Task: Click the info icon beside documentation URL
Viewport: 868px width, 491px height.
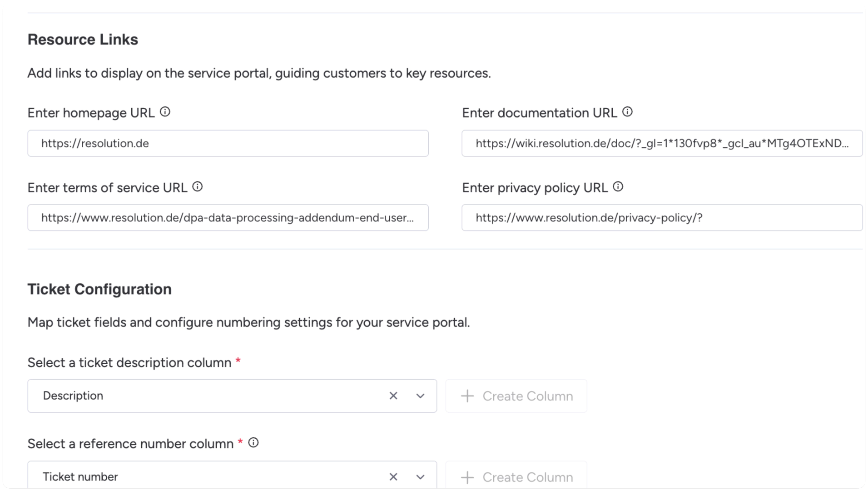Action: pyautogui.click(x=627, y=111)
